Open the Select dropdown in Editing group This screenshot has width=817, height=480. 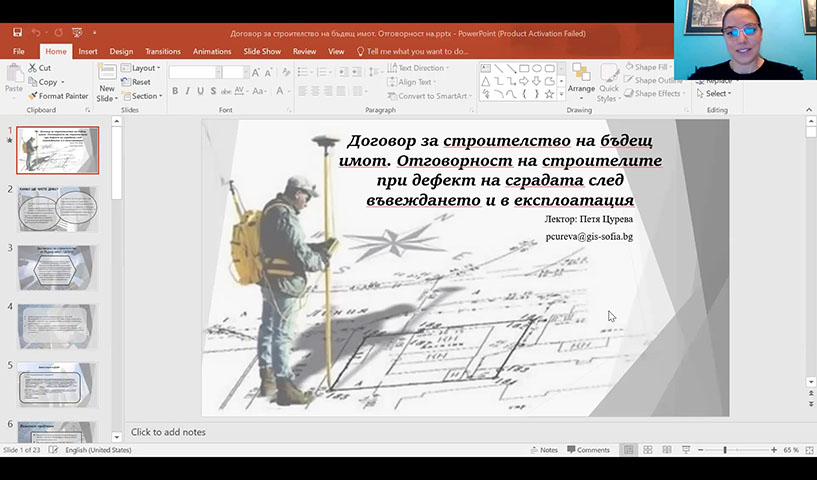click(x=717, y=94)
